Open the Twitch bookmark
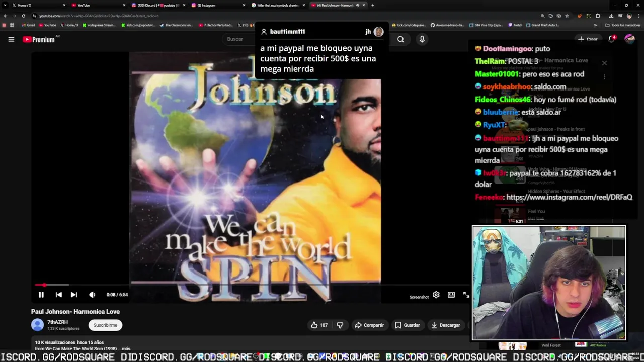Screen dimensions: 644x362 (515, 25)
